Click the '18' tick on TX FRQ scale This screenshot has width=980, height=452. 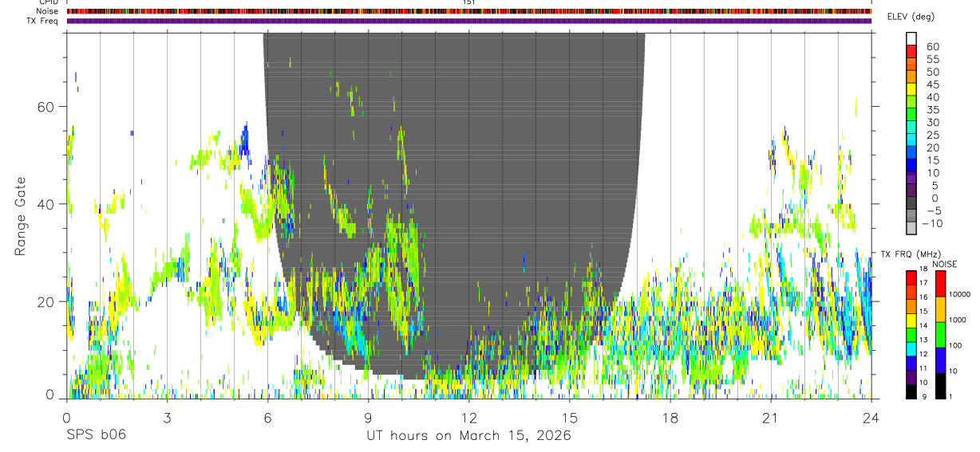(923, 270)
